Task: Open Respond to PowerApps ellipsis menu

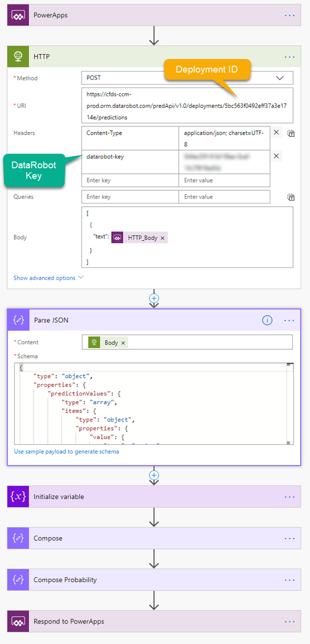Action: [290, 622]
